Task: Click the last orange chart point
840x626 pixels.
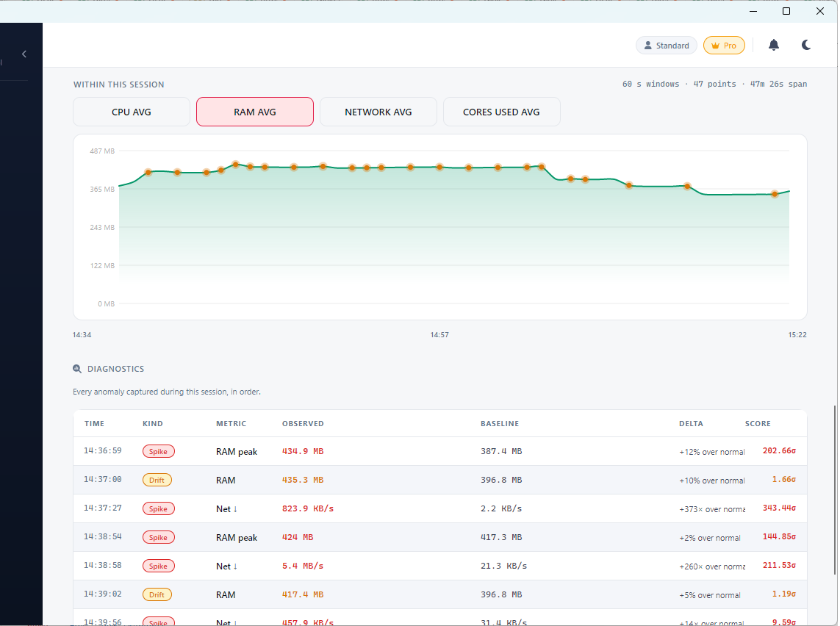Action: click(x=775, y=195)
